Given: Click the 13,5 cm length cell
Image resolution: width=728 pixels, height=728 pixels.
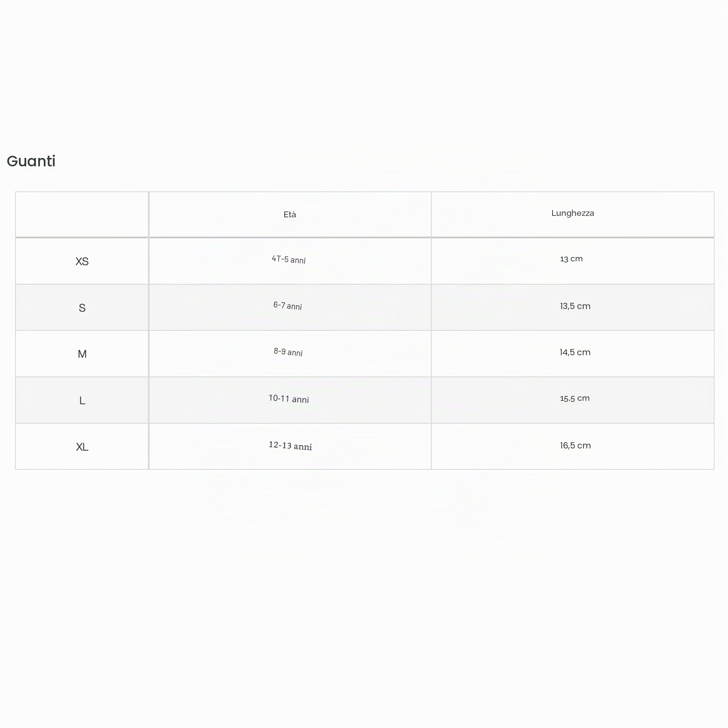Looking at the screenshot, I should click(x=575, y=306).
